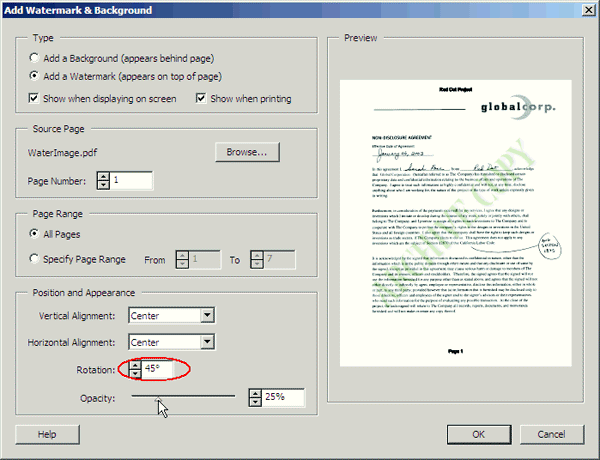Screen dimensions: 600x460
Task: Click the Opacity percentage field
Action: point(283,397)
